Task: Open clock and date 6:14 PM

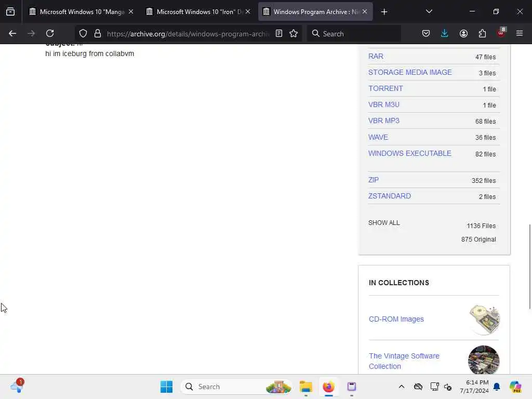Action: [x=474, y=387]
